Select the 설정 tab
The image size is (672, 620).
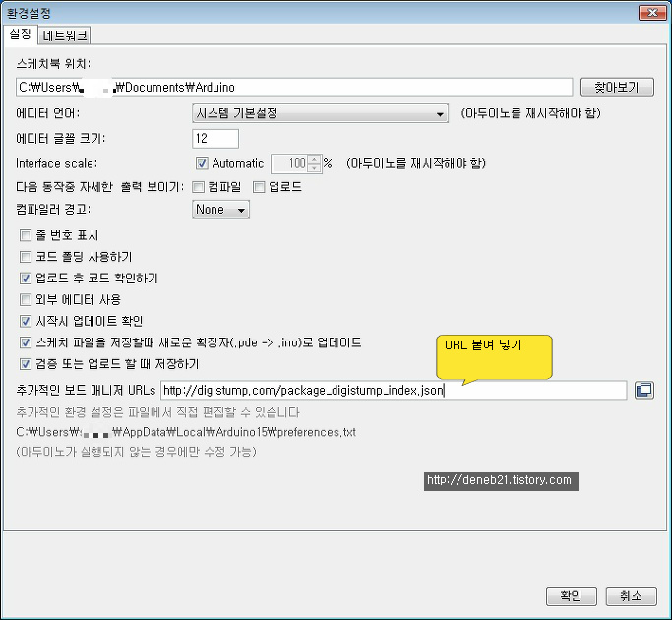coord(21,34)
